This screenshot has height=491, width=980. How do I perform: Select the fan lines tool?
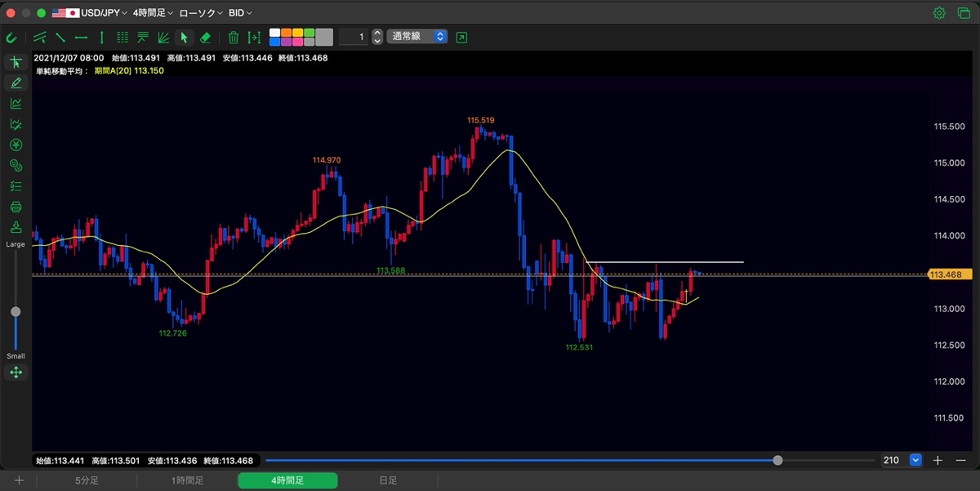[163, 37]
